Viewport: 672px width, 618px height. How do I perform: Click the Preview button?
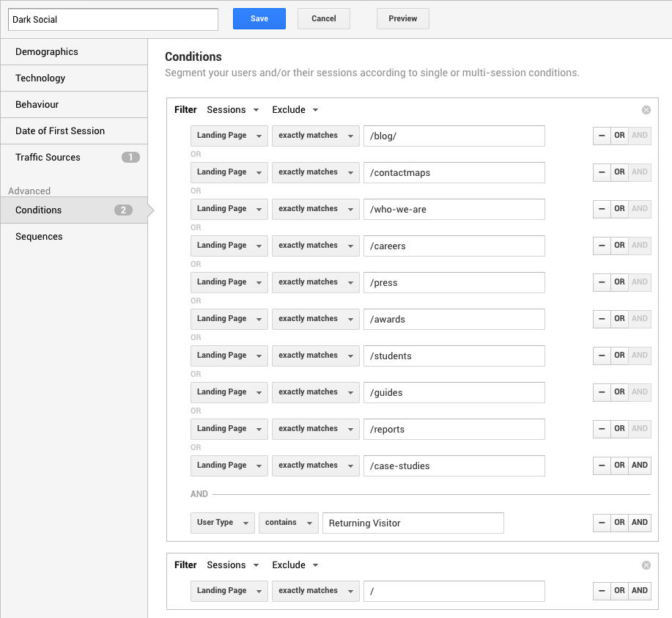coord(402,19)
